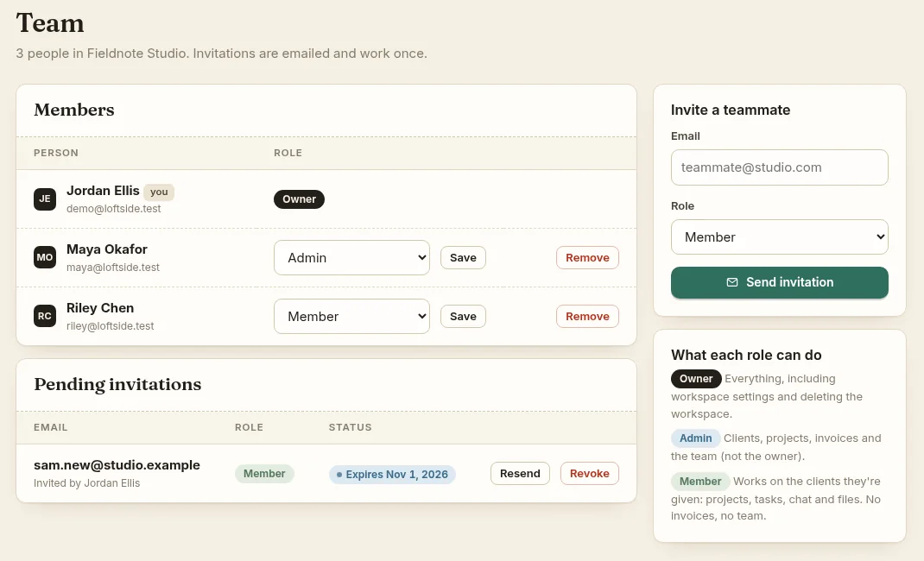
Task: Click the MO avatar for Maya Okafor
Action: (45, 257)
